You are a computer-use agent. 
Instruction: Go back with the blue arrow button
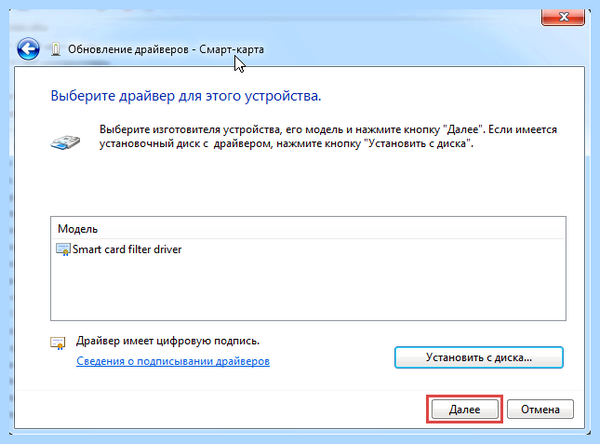pyautogui.click(x=28, y=49)
